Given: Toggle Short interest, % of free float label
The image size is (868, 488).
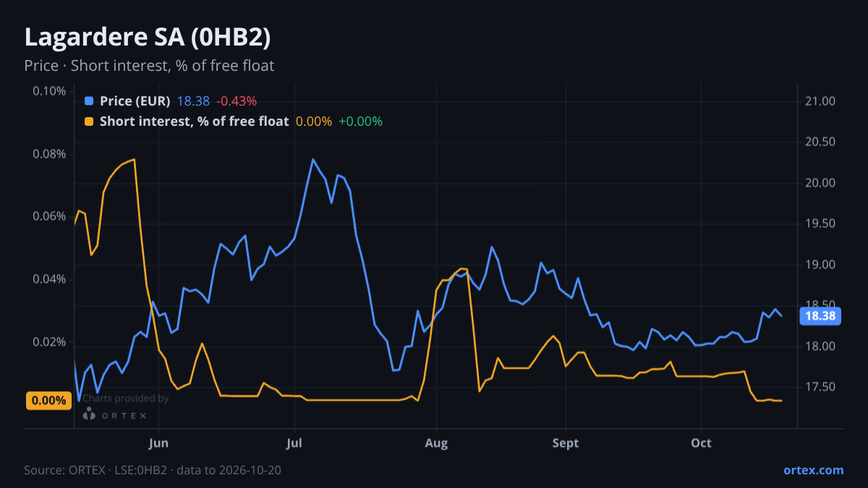Looking at the screenshot, I should pos(195,121).
